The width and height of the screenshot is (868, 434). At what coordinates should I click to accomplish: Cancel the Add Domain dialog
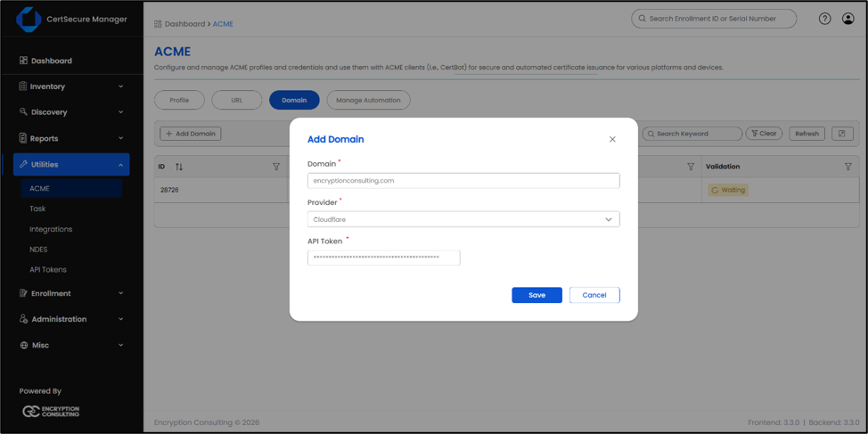(594, 295)
